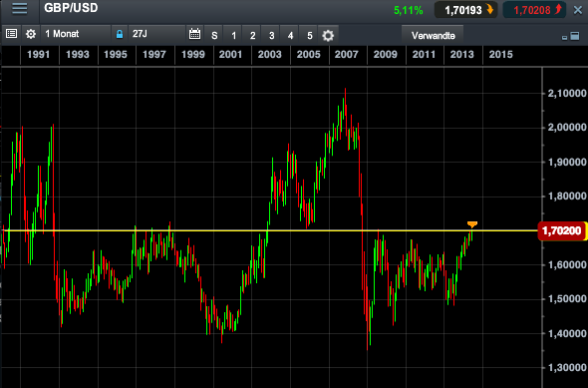Open the Verwandte tab
Image resolution: width=588 pixels, height=388 pixels.
coord(433,35)
